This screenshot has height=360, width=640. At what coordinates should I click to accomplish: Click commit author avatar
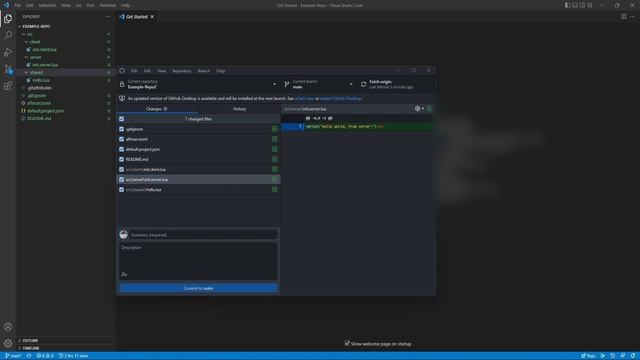pyautogui.click(x=124, y=235)
